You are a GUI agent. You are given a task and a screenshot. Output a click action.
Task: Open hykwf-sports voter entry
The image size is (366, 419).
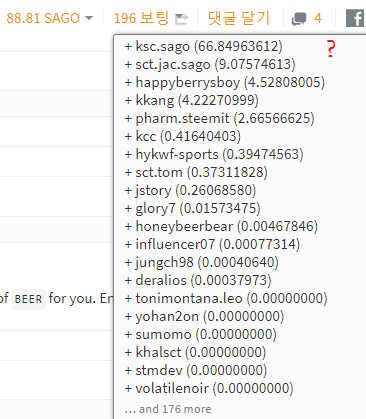point(214,154)
